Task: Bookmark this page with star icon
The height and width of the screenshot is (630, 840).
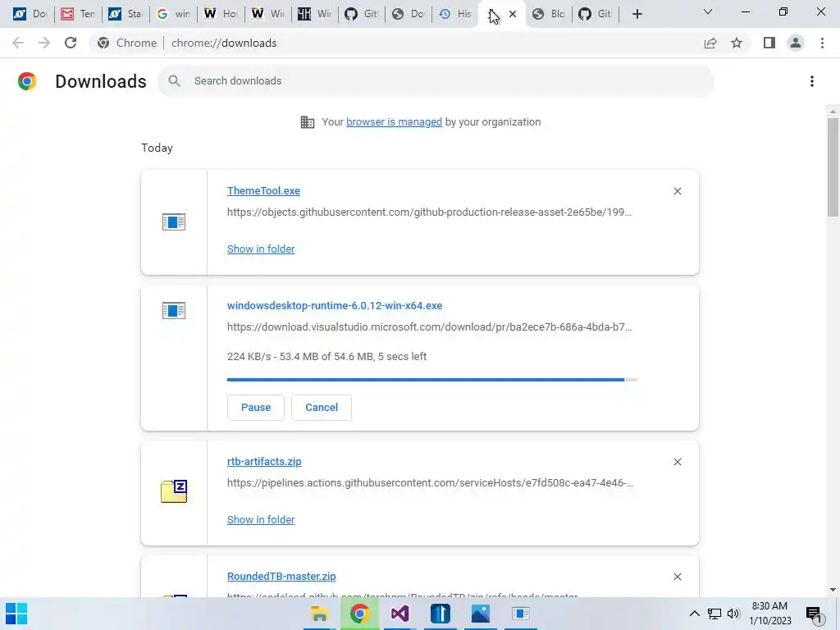Action: tap(737, 43)
